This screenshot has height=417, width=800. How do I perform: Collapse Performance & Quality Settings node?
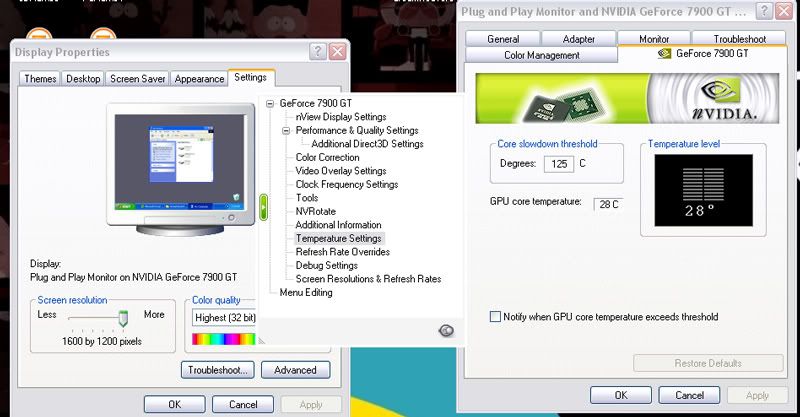[x=286, y=131]
